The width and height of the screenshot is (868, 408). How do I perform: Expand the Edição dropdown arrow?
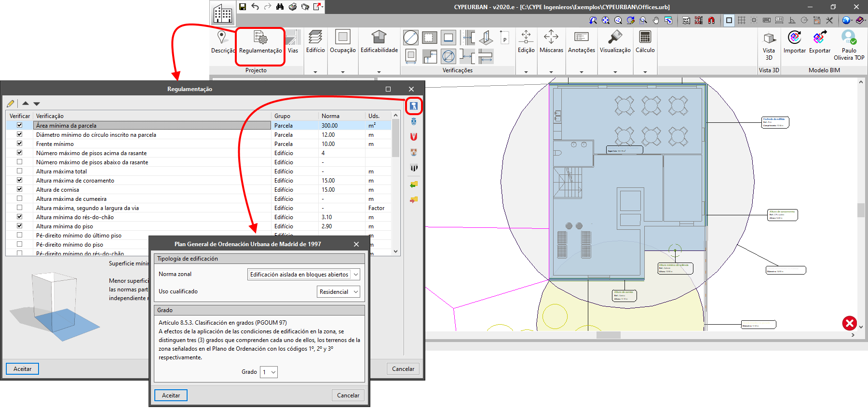click(x=526, y=72)
